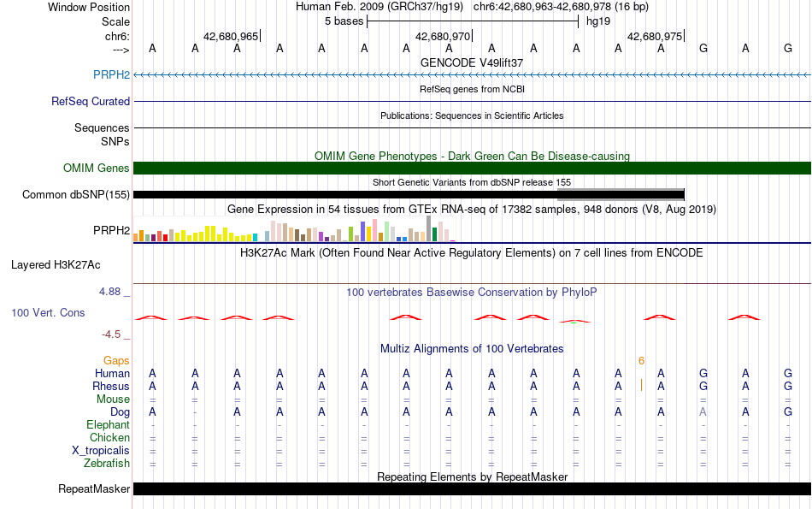This screenshot has height=509, width=812.
Task: Open the OMIM Genes track label
Action: (x=97, y=168)
